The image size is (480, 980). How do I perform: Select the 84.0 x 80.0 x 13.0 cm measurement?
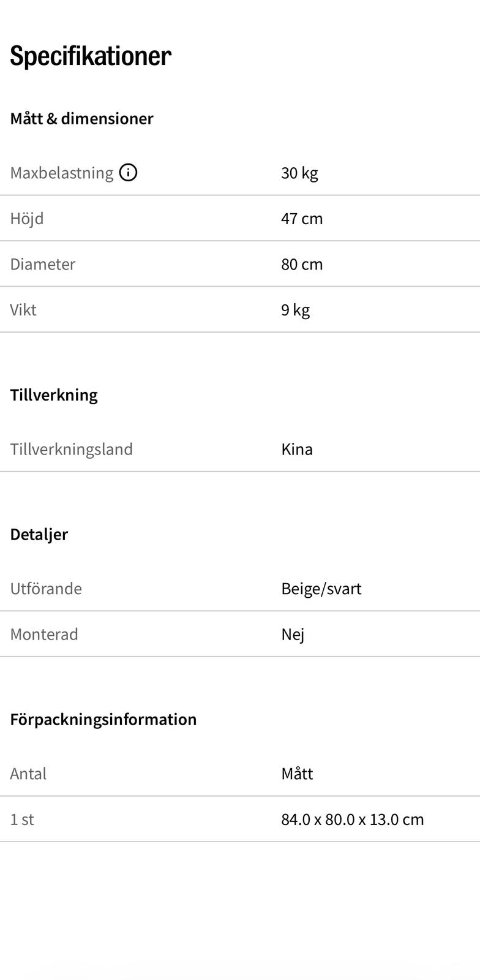point(353,820)
